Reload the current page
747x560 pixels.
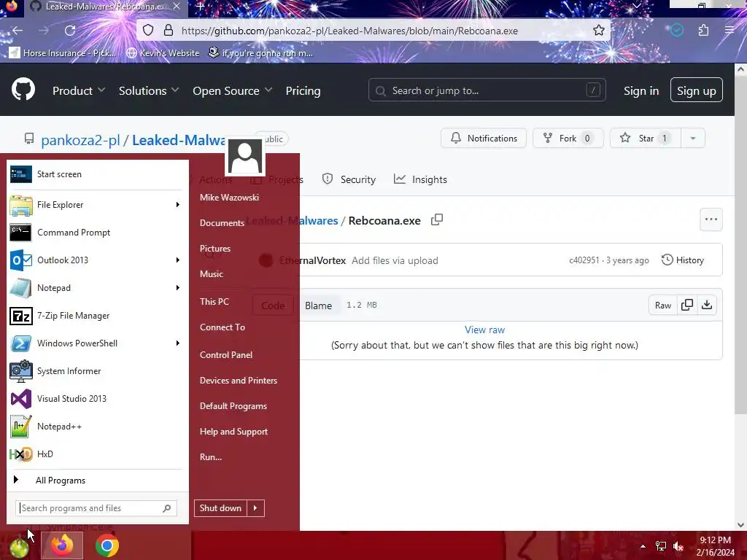(x=70, y=31)
